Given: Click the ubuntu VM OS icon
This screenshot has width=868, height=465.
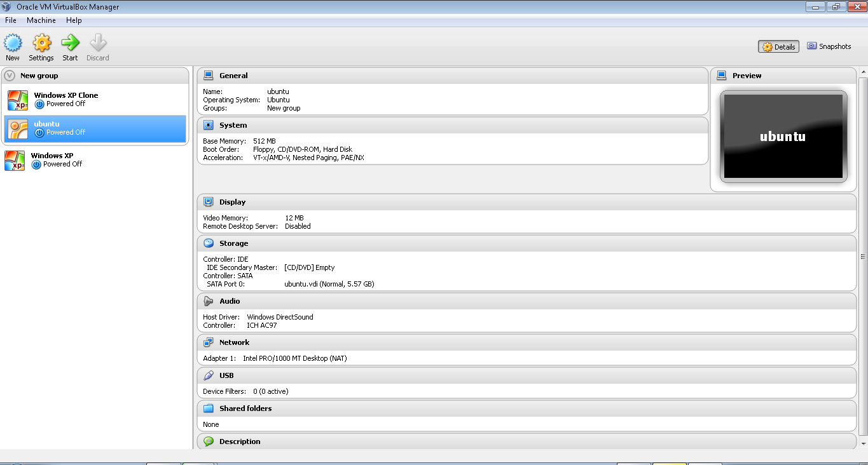Looking at the screenshot, I should click(x=18, y=128).
